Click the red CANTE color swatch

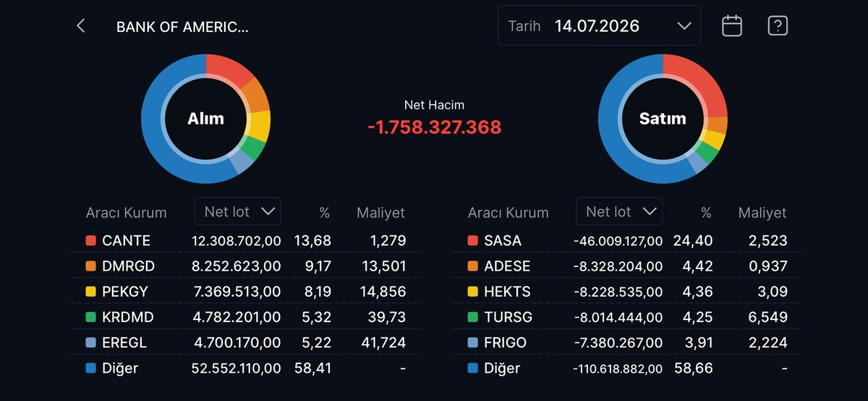(90, 240)
